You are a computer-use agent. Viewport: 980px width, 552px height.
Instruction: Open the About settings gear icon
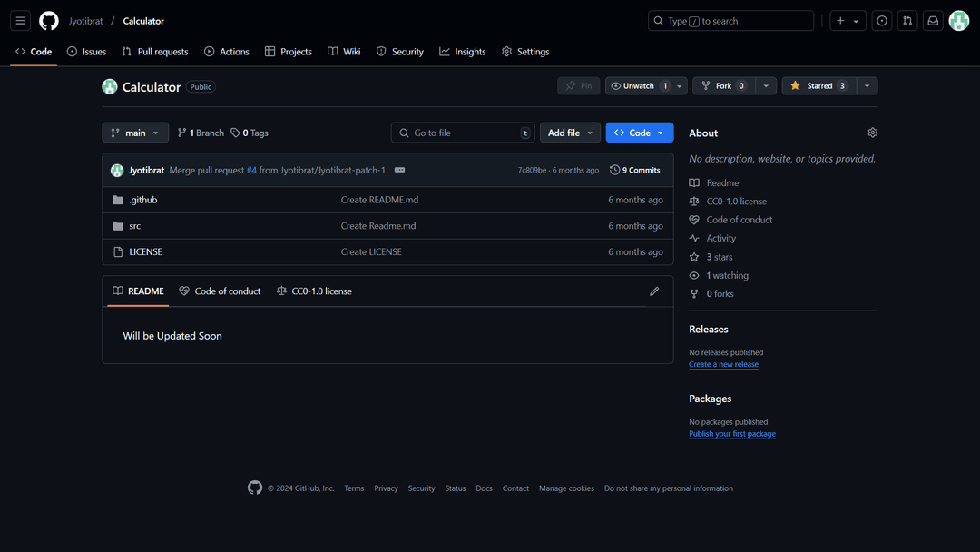click(873, 133)
